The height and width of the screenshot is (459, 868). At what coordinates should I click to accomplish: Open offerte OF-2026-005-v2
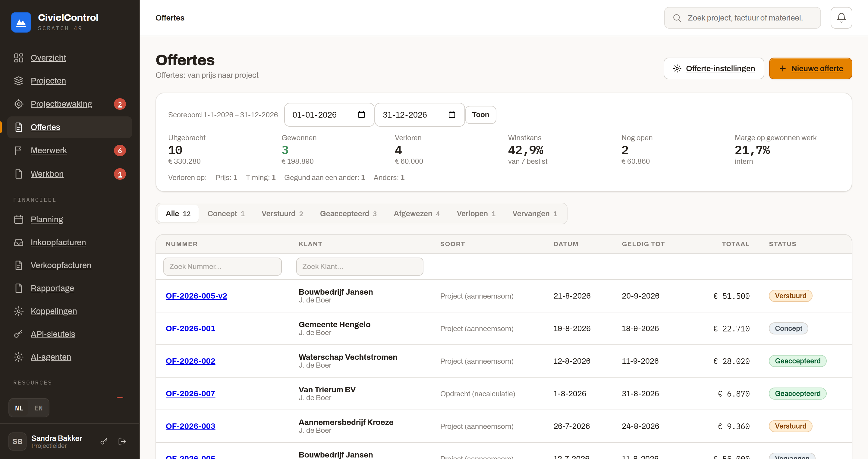pyautogui.click(x=196, y=296)
